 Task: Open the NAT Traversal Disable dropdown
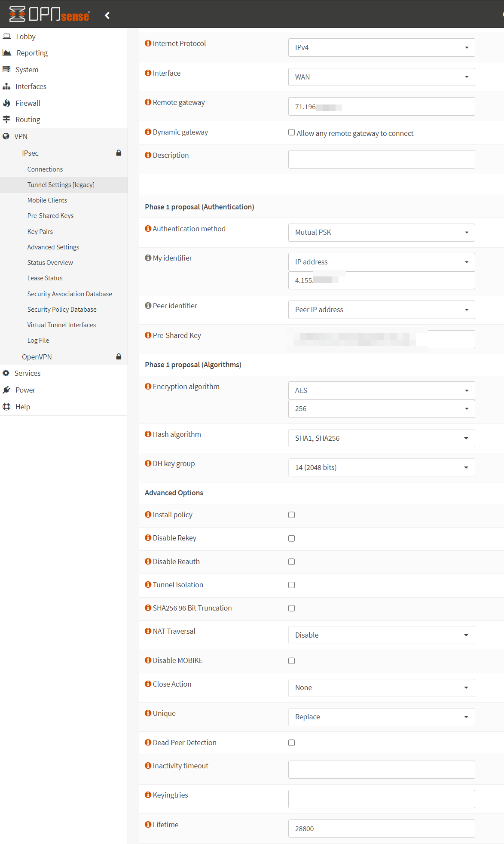coord(382,635)
